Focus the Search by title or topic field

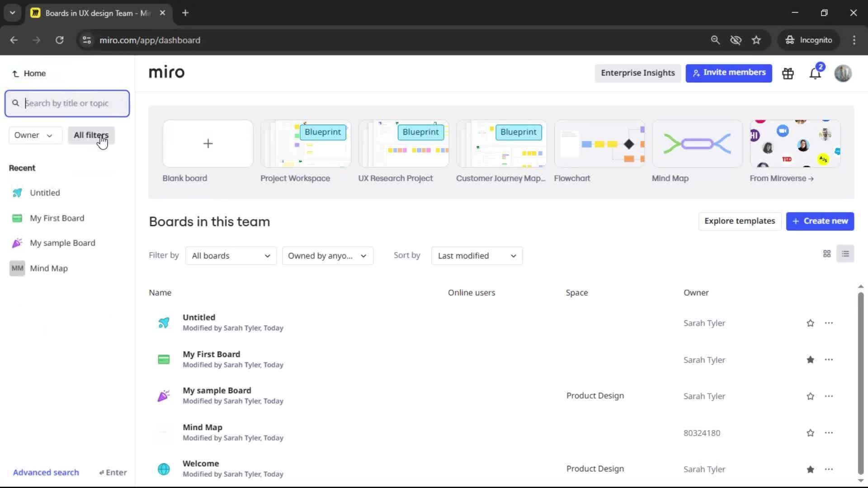67,103
